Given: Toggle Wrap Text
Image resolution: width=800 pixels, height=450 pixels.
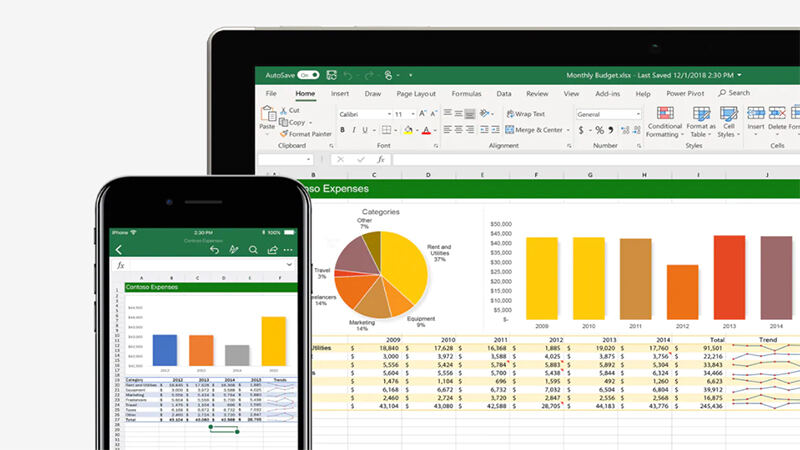Looking at the screenshot, I should click(x=526, y=114).
